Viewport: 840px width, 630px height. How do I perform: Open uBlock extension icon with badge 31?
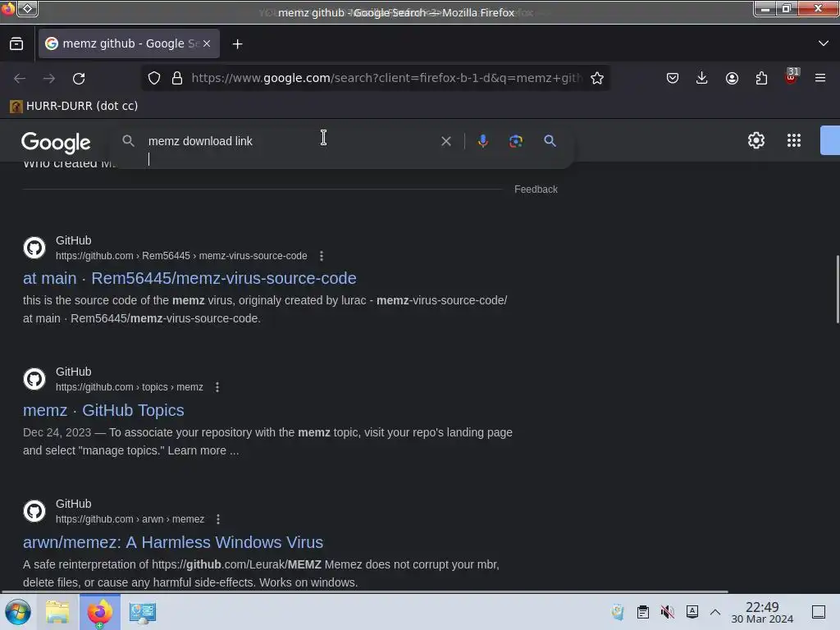[792, 76]
